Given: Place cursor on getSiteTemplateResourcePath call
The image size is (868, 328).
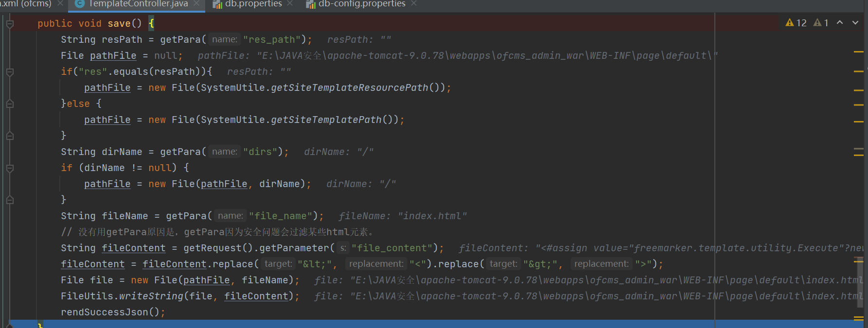Looking at the screenshot, I should [x=349, y=87].
